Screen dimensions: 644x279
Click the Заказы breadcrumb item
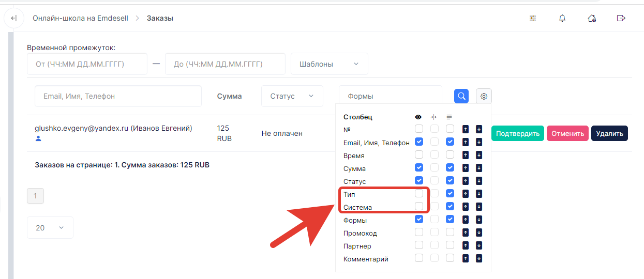(x=160, y=18)
